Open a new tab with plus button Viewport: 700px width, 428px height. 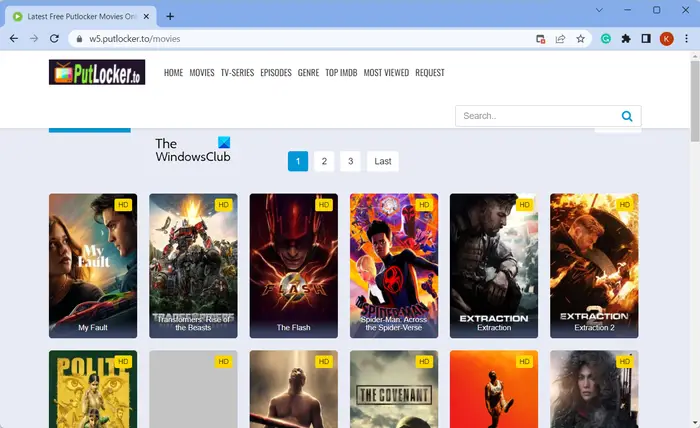[x=170, y=17]
